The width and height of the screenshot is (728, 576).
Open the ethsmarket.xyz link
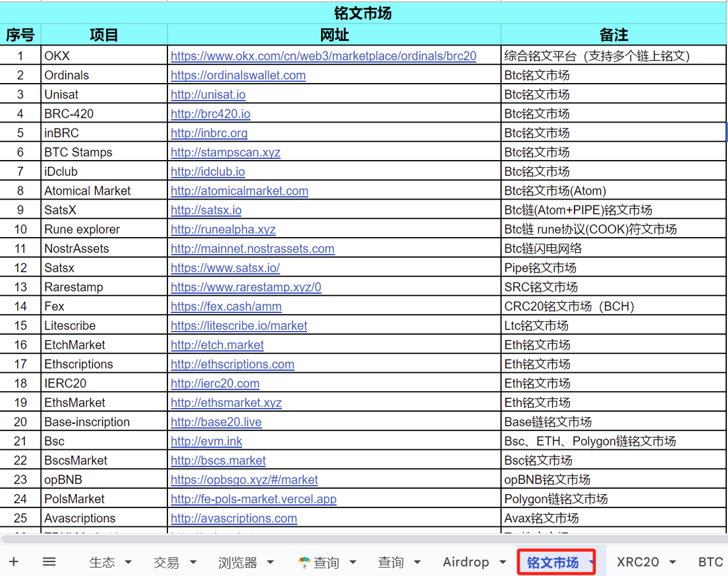point(226,403)
